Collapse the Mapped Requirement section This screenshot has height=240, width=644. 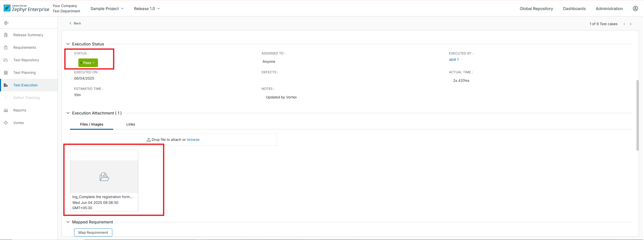tap(68, 222)
